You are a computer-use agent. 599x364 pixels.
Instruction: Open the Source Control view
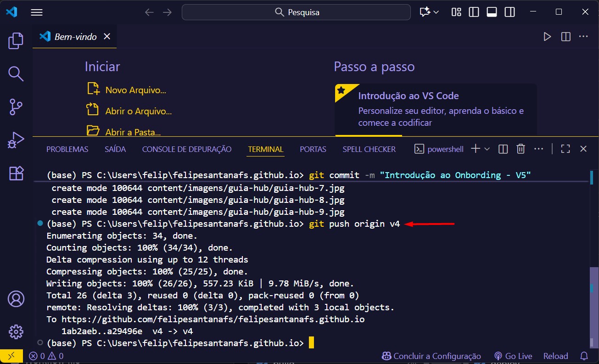coord(16,107)
